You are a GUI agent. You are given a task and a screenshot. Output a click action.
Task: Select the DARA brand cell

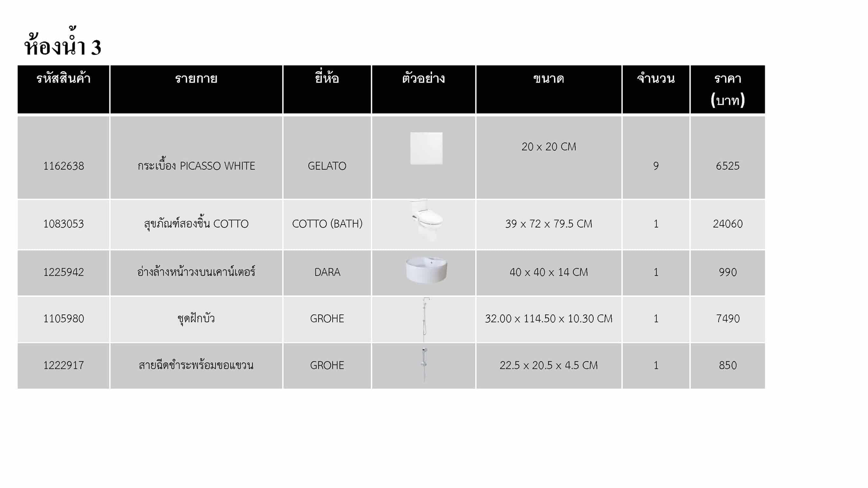(x=327, y=272)
